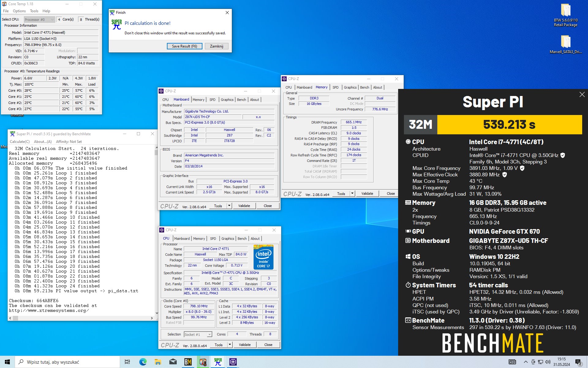This screenshot has width=588, height=368.
Task: Open About tab in CPU-Z Mainboard window
Action: pyautogui.click(x=254, y=100)
